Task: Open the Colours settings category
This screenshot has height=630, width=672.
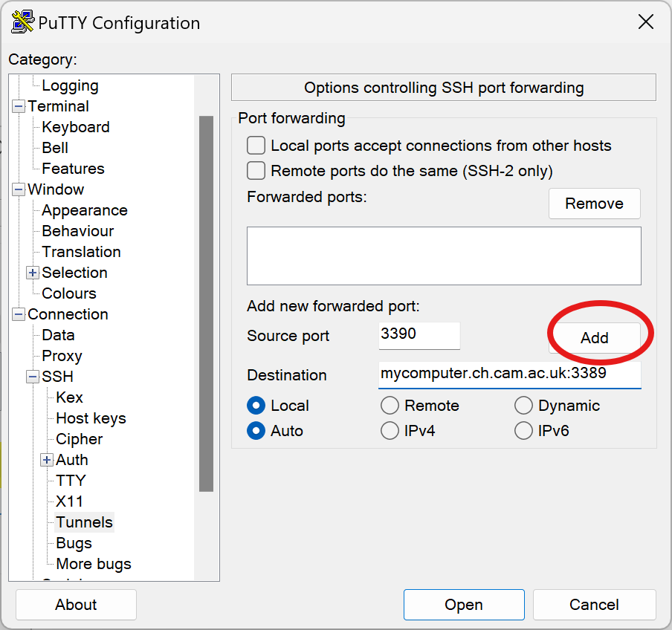Action: (69, 293)
